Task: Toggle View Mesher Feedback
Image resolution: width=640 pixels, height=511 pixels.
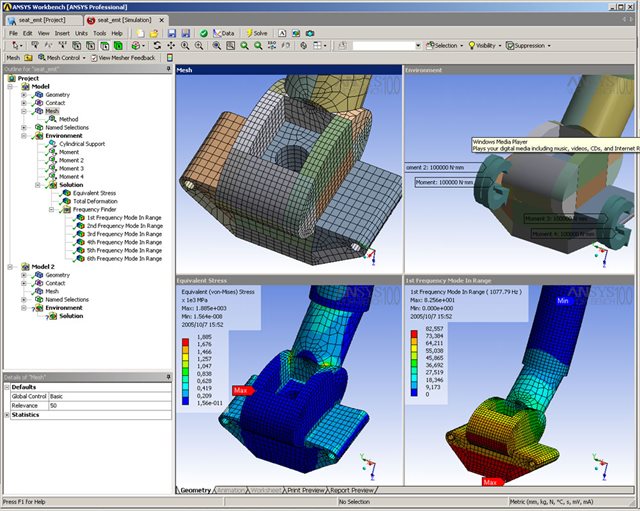Action: [123, 58]
